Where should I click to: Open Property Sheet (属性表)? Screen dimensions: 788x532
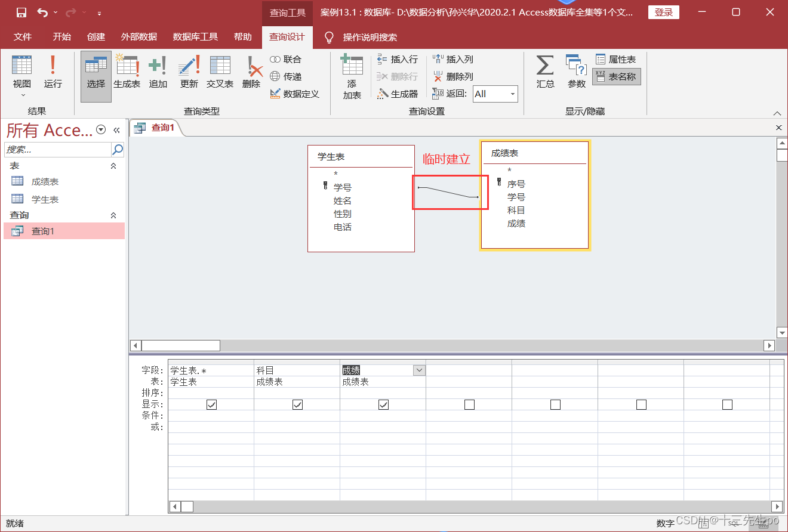616,59
